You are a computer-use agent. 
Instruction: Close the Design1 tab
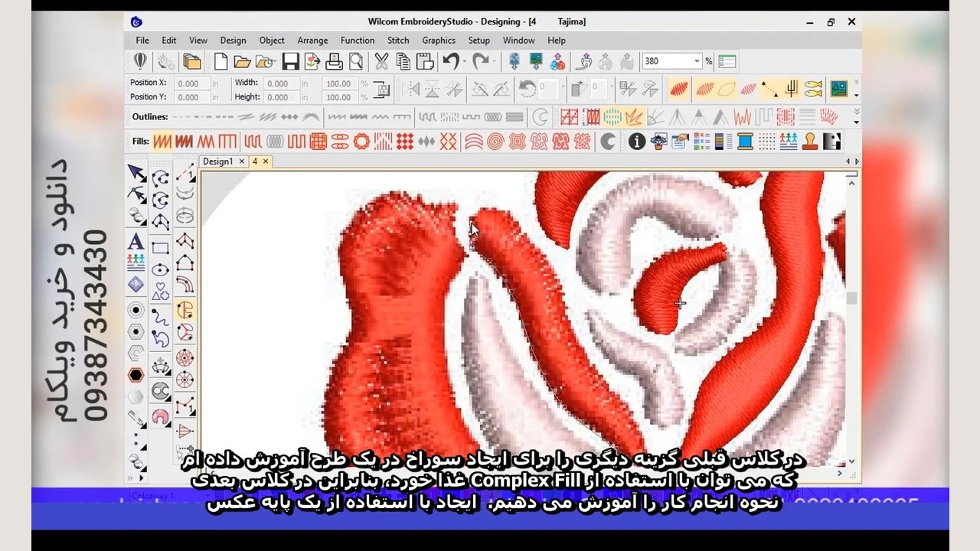(242, 161)
